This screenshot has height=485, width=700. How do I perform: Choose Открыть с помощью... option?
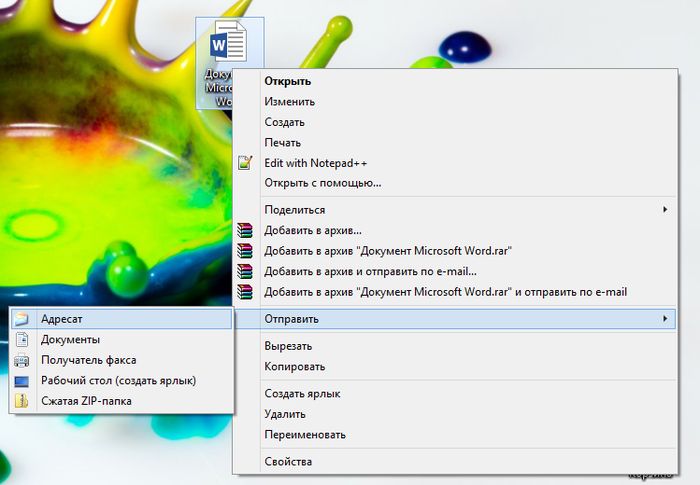click(322, 183)
